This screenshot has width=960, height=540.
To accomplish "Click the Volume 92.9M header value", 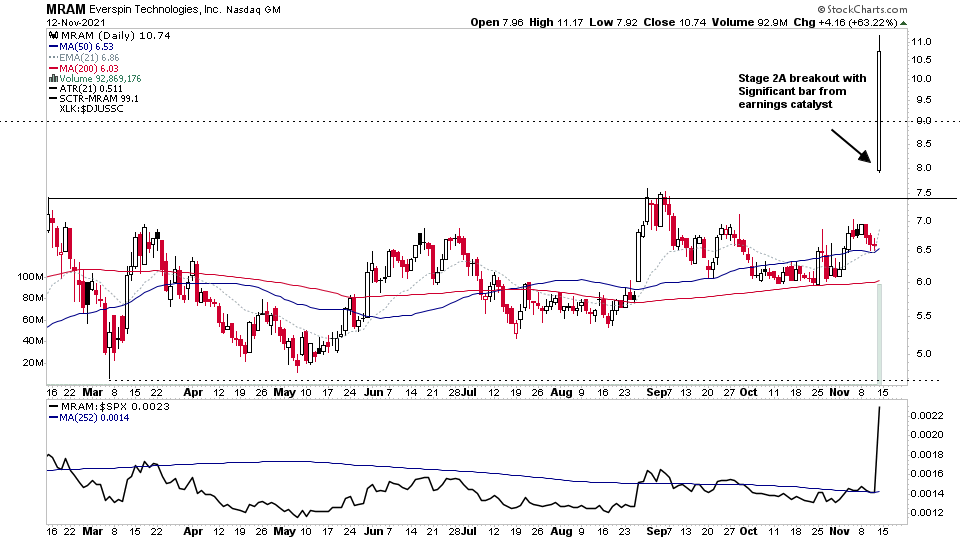I will [x=749, y=22].
